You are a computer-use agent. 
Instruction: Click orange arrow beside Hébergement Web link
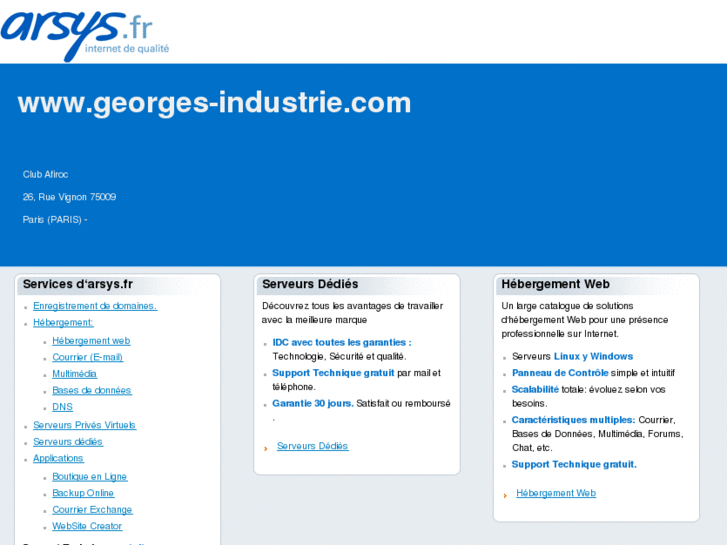505,496
